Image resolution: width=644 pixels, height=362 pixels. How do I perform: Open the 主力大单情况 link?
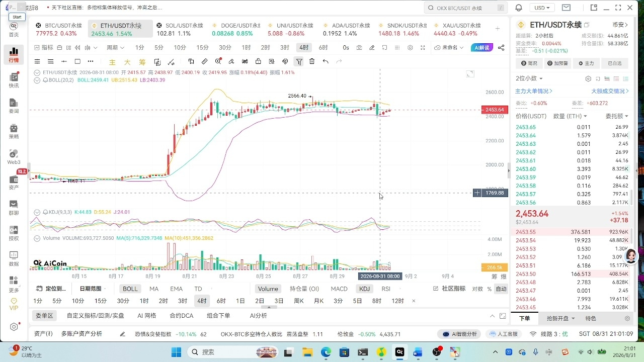(534, 91)
